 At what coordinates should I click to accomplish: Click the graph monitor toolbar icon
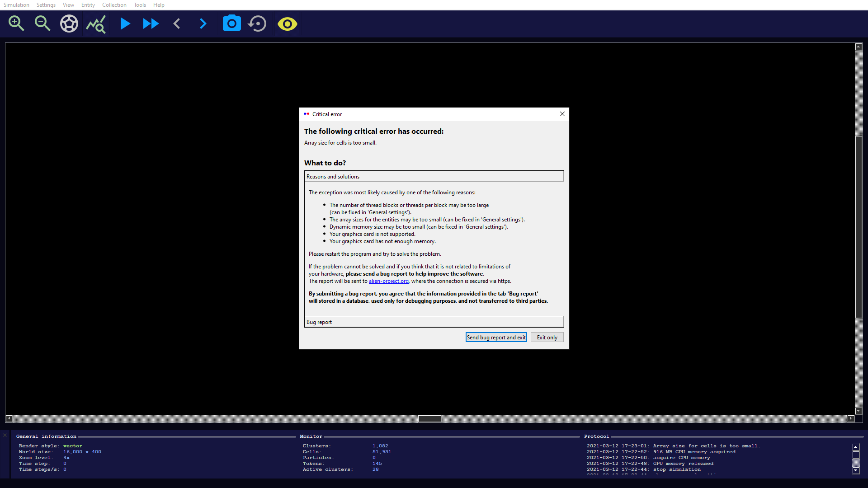point(96,24)
